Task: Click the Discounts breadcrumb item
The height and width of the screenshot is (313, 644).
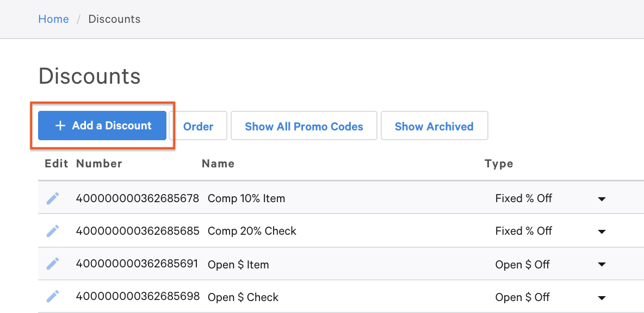Action: 114,19
